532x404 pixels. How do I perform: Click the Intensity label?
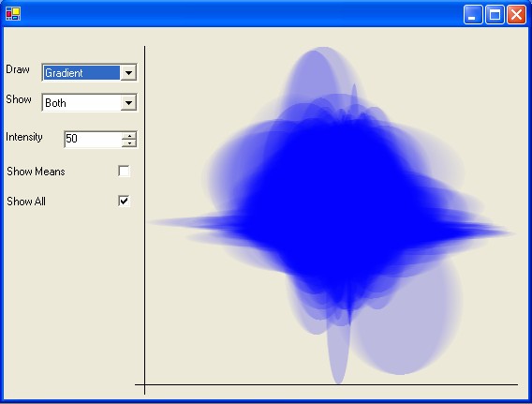pos(24,137)
